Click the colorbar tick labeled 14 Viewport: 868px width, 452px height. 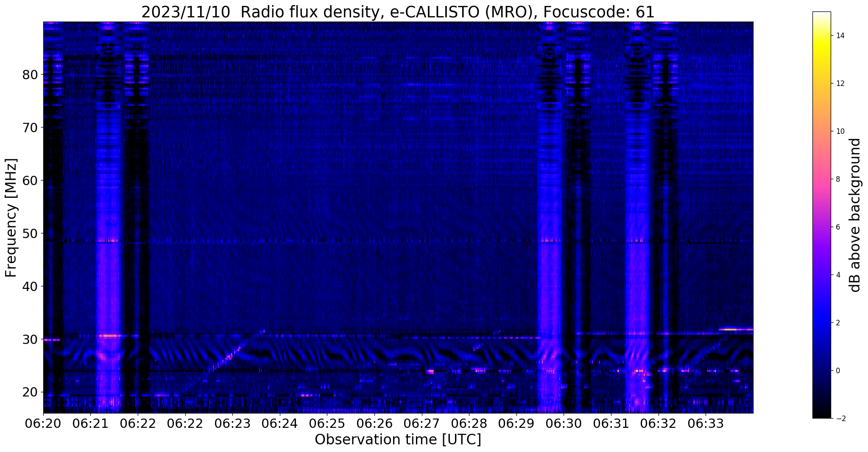(x=840, y=36)
